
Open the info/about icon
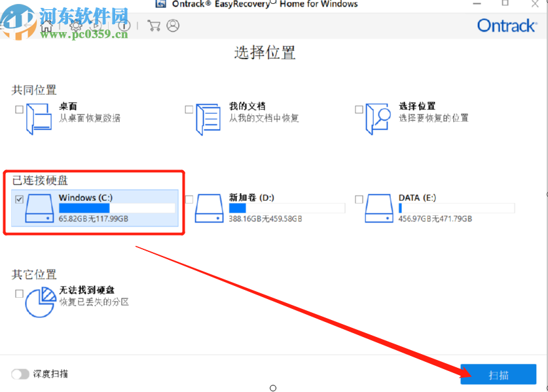point(124,26)
